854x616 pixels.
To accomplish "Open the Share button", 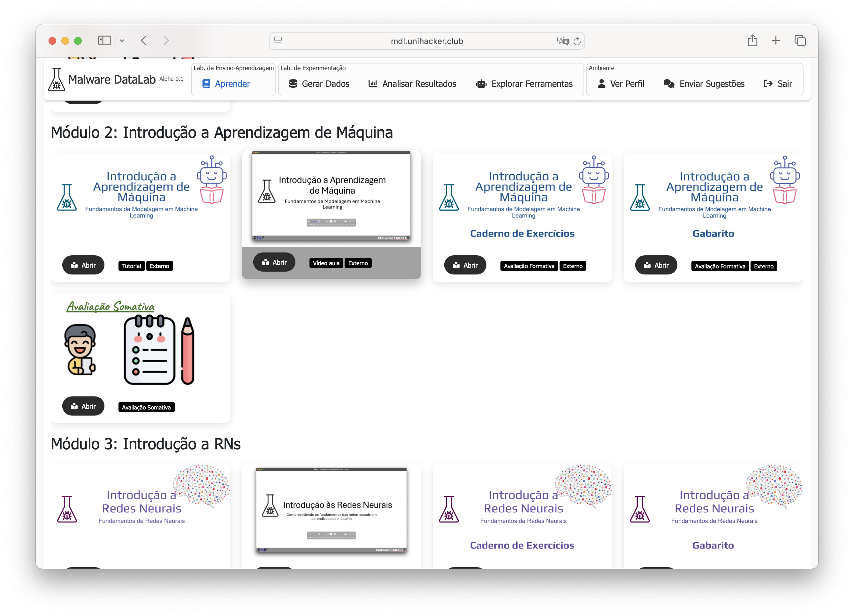I will point(752,40).
